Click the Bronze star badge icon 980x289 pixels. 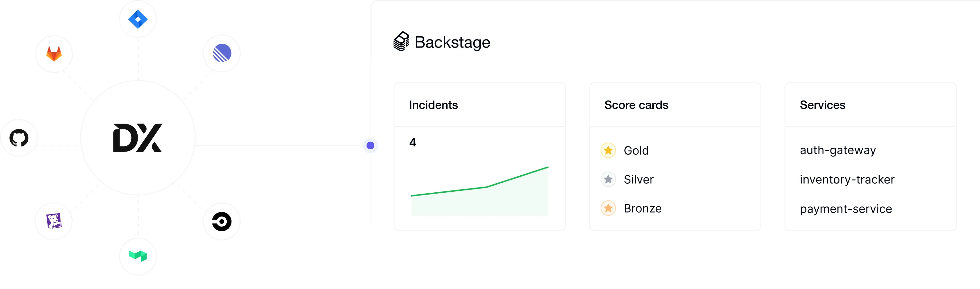pos(608,208)
